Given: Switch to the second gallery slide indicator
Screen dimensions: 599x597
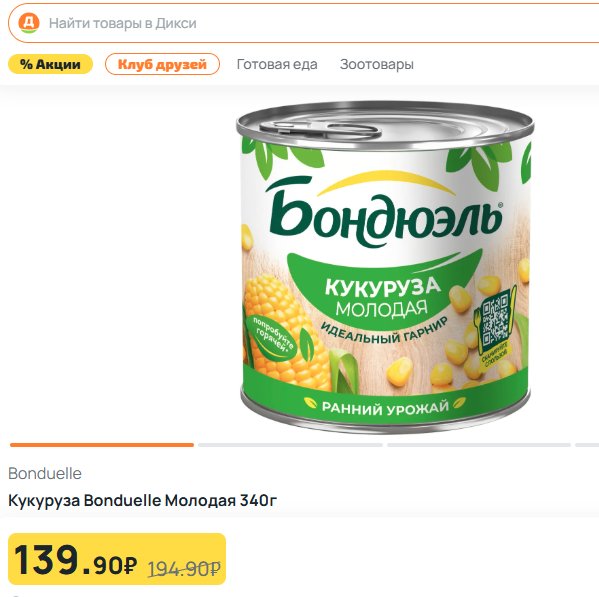Looking at the screenshot, I should pos(290,445).
